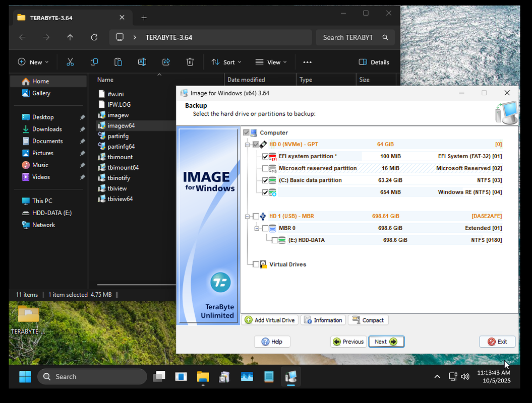
Task: Select the partinfg file icon
Action: point(101,136)
